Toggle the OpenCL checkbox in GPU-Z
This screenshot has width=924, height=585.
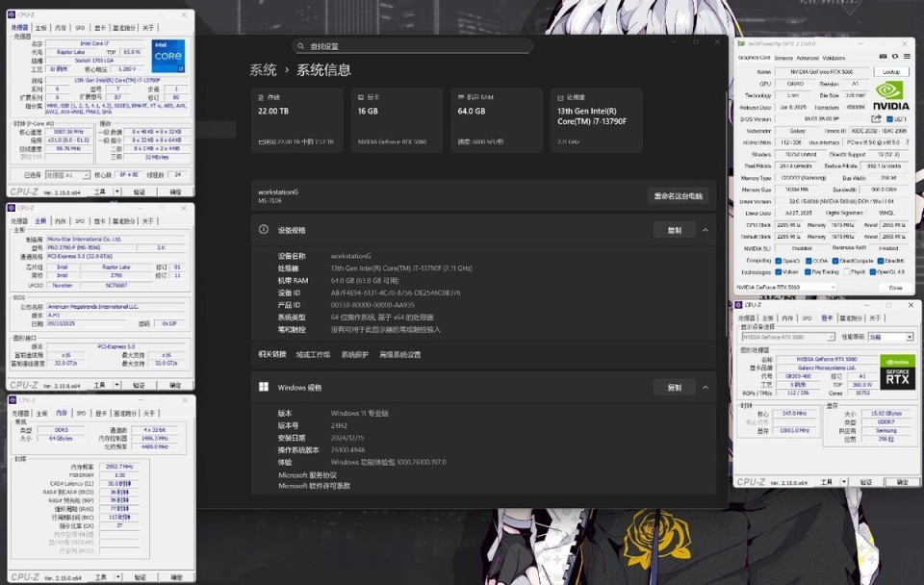779,262
